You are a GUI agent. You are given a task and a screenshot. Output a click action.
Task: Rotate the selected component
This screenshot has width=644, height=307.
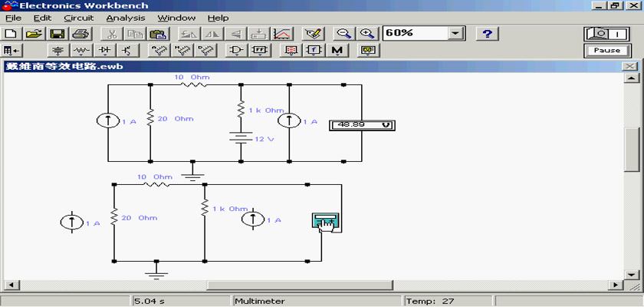(x=190, y=34)
